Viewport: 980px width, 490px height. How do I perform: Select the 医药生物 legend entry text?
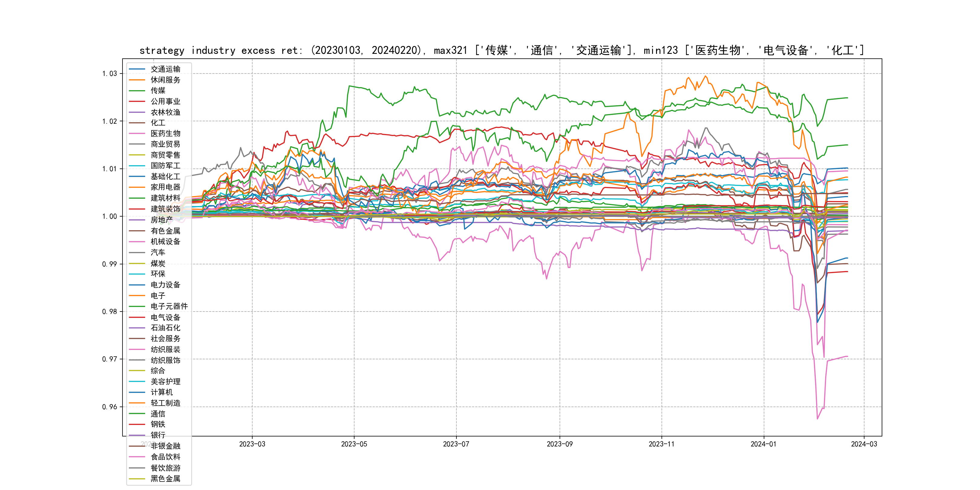tap(165, 133)
